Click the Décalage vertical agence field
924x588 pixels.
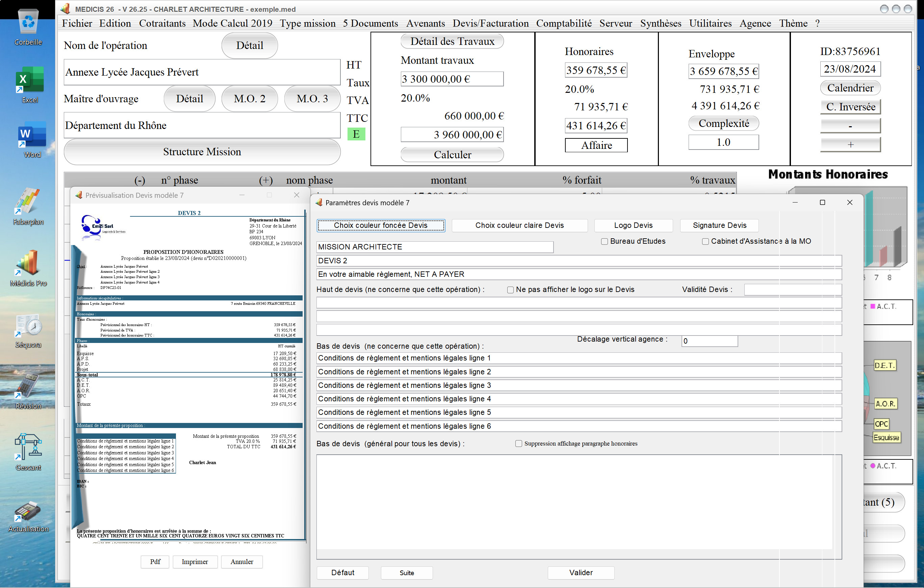710,341
